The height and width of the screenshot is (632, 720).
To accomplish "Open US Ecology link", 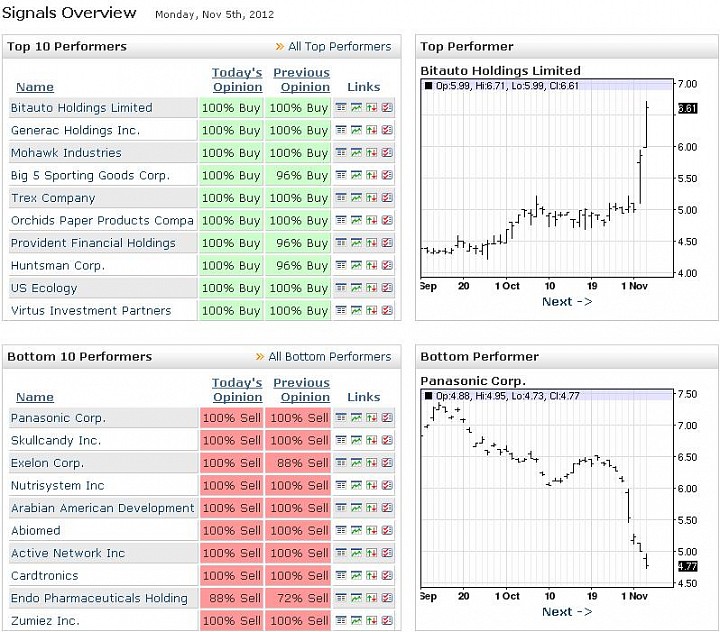I will (44, 288).
